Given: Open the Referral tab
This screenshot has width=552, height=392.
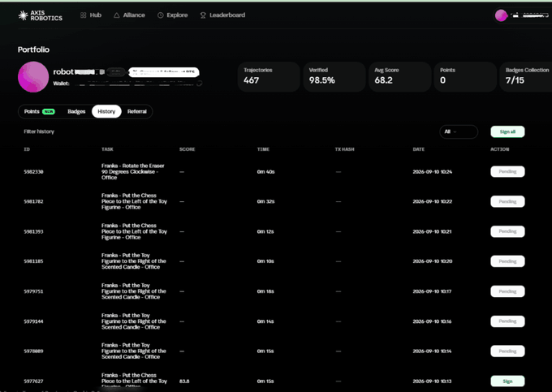Looking at the screenshot, I should tap(137, 111).
